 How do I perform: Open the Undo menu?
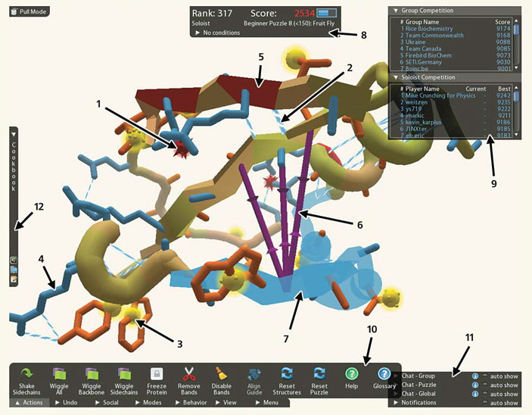tap(67, 403)
